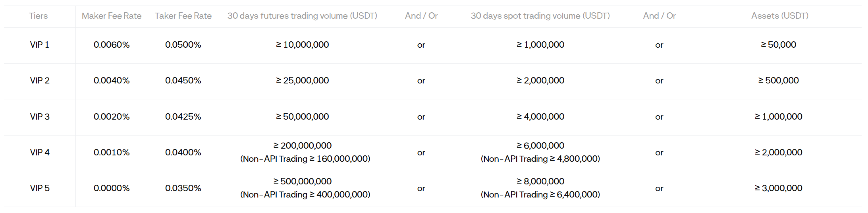
Task: Select the VIP 2 tier row label
Action: [40, 81]
